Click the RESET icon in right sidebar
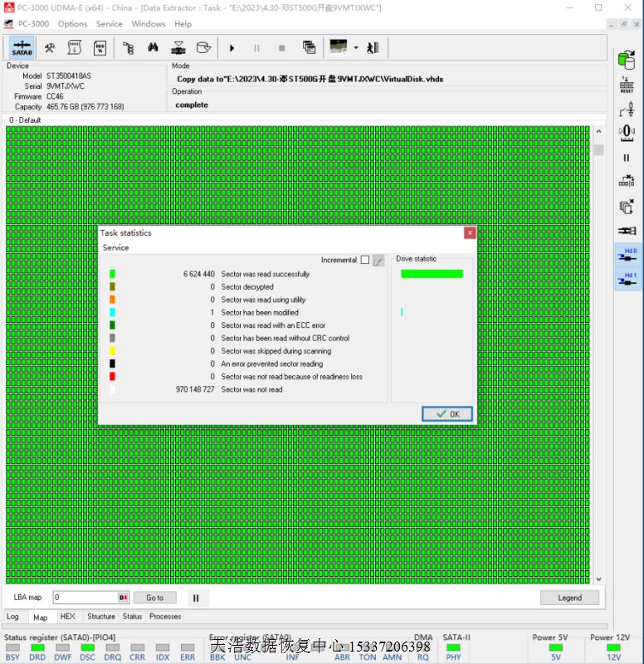The image size is (644, 664). [x=627, y=84]
